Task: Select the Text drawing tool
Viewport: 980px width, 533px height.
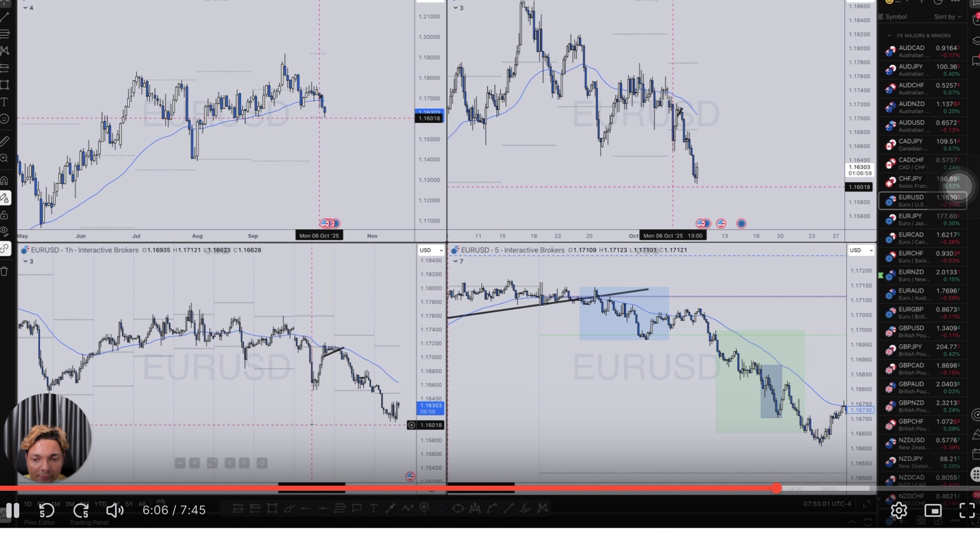Action: [5, 102]
